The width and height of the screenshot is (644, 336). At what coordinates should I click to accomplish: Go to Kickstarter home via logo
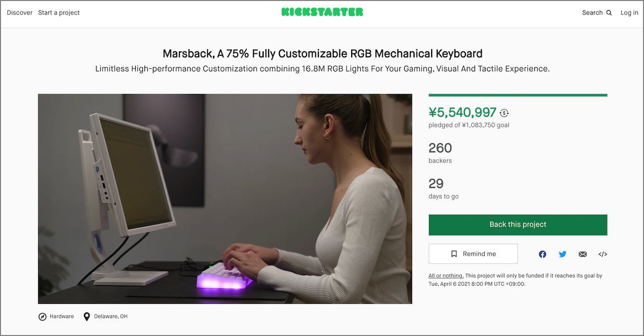[322, 12]
